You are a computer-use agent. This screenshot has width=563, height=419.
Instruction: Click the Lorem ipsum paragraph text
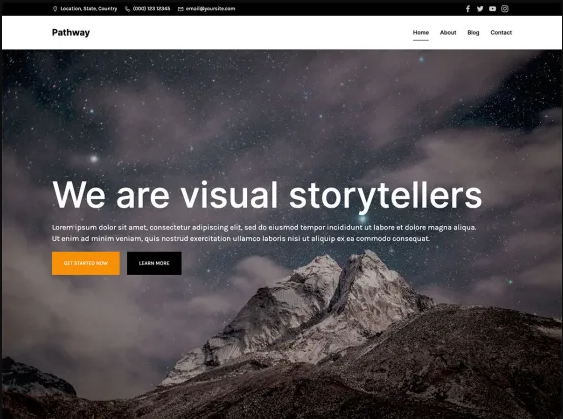point(264,233)
